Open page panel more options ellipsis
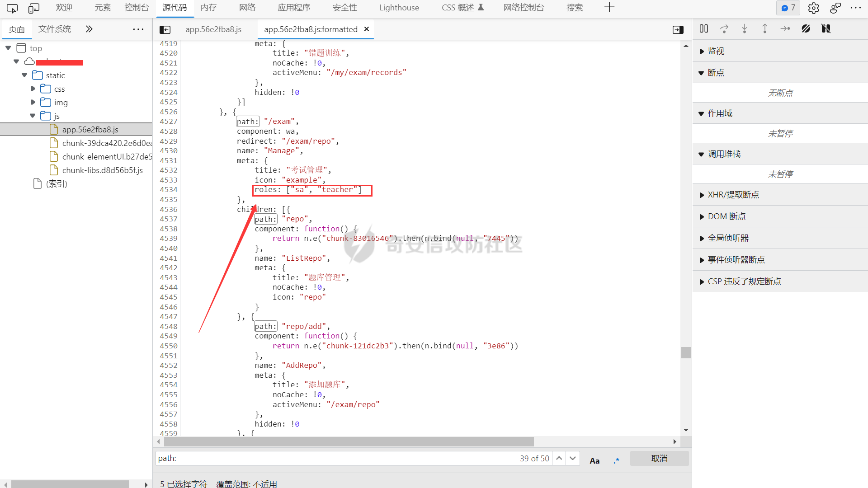 [x=138, y=29]
